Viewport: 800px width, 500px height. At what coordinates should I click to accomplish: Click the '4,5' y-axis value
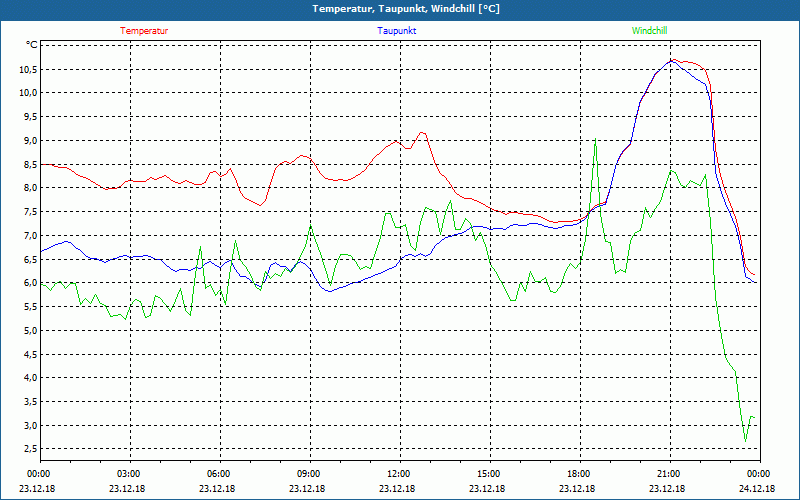pos(31,355)
